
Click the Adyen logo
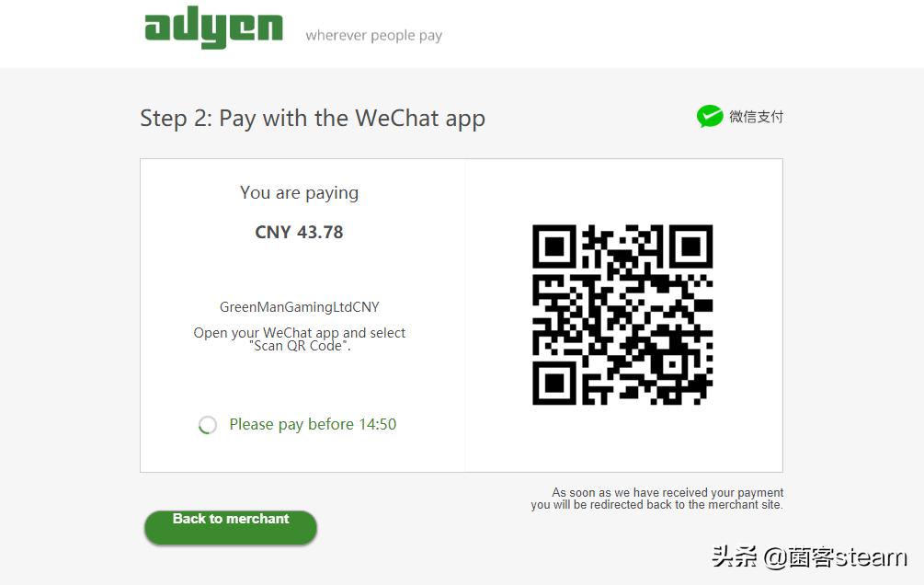coord(213,27)
